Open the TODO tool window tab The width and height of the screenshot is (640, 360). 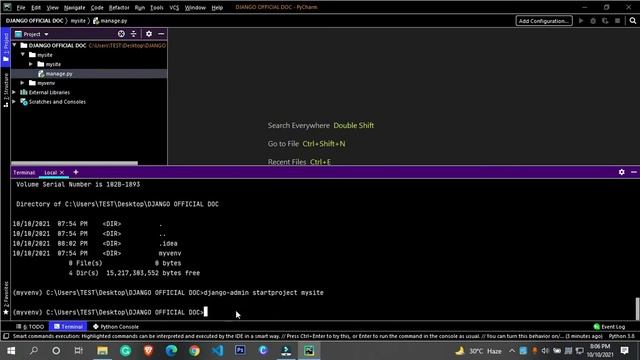click(x=30, y=327)
